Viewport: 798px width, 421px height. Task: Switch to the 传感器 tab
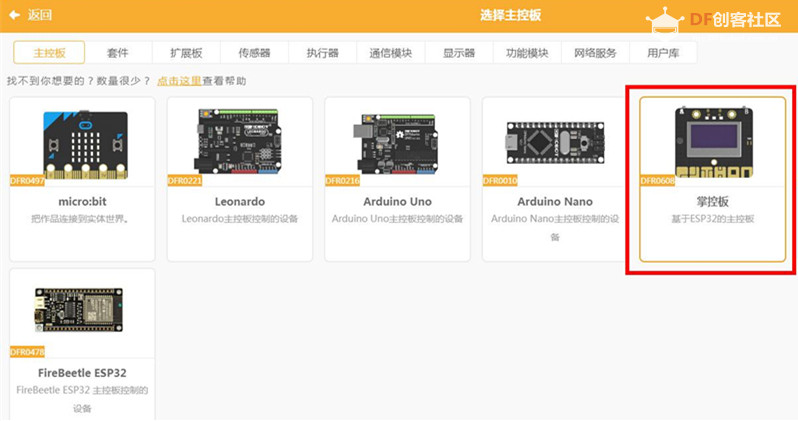(254, 52)
